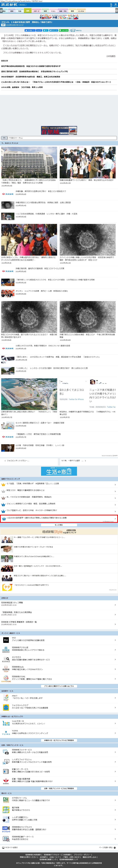This screenshot has width=118, height=868.
Task: Expand ranking list with もっと見る
Action: click(x=59, y=525)
